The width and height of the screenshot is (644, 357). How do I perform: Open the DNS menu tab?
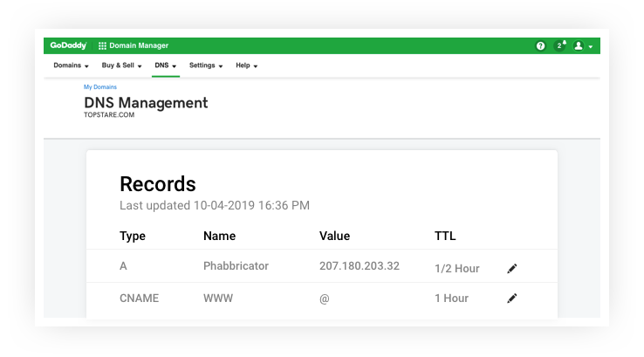coord(166,65)
